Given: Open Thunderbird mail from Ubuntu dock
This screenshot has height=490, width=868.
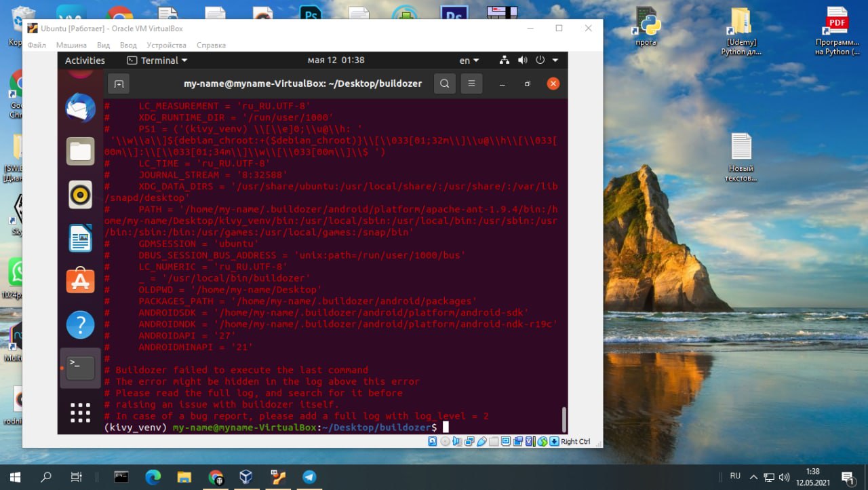Looking at the screenshot, I should (80, 108).
